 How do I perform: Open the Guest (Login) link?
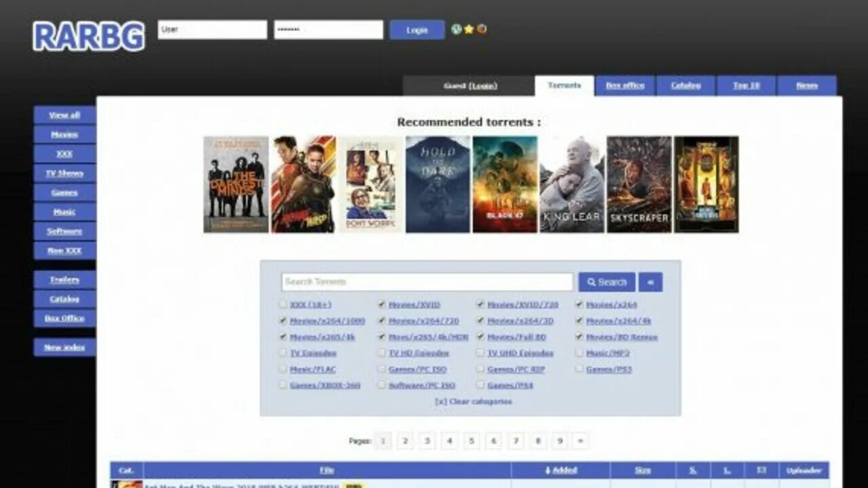point(470,86)
